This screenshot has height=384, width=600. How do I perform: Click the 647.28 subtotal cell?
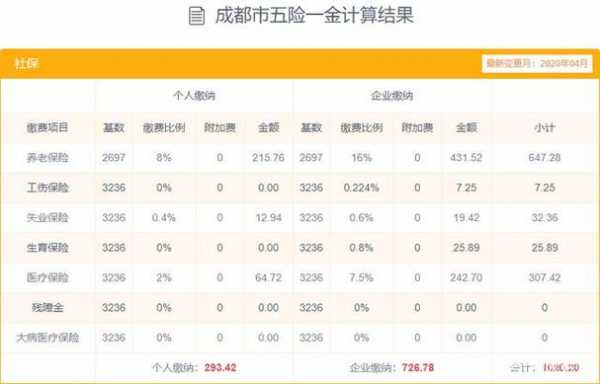545,158
